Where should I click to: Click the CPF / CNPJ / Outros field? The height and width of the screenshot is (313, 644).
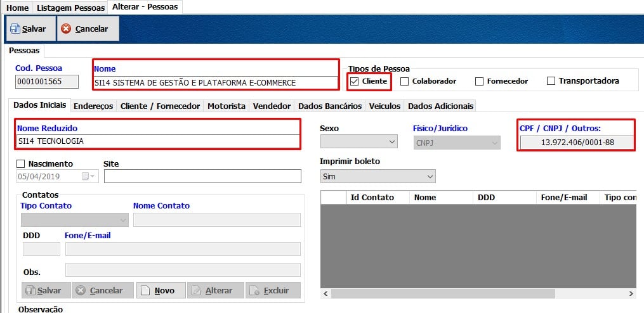click(577, 143)
